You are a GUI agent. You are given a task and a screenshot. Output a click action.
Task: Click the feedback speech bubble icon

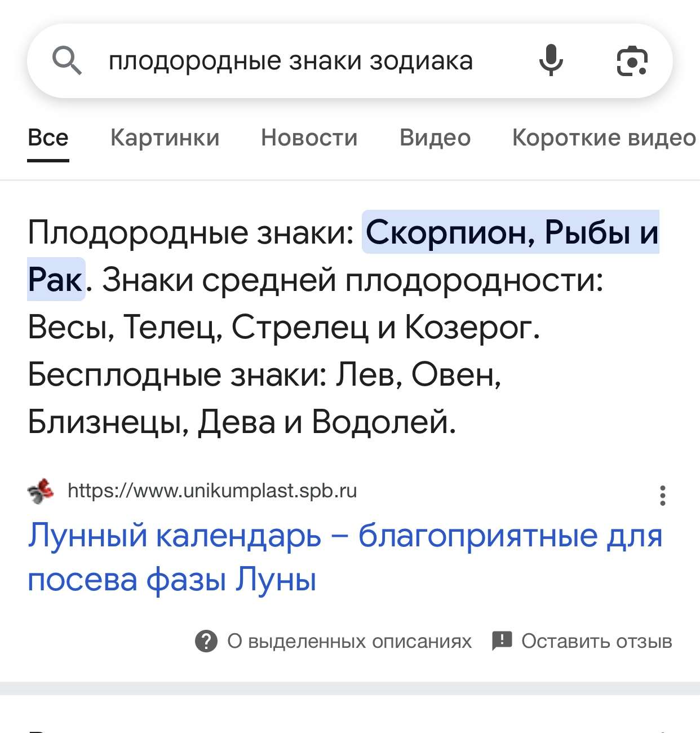pyautogui.click(x=502, y=641)
